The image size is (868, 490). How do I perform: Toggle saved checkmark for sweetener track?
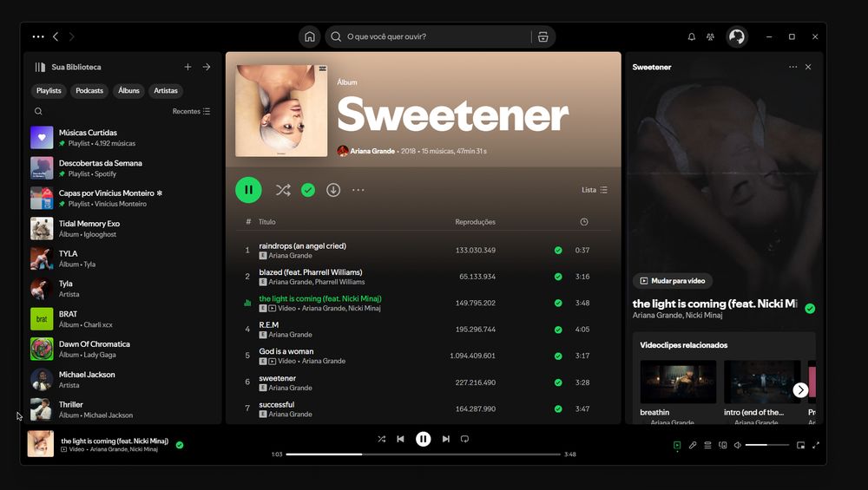click(558, 382)
